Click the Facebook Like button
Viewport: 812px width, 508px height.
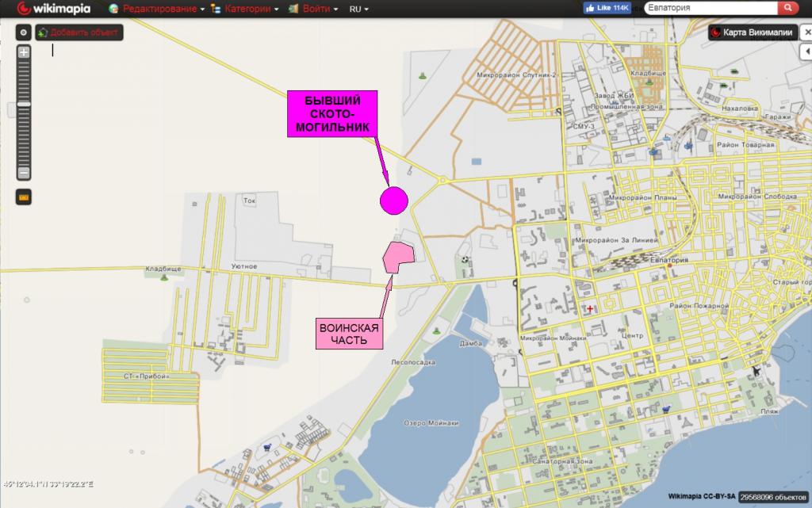click(607, 8)
